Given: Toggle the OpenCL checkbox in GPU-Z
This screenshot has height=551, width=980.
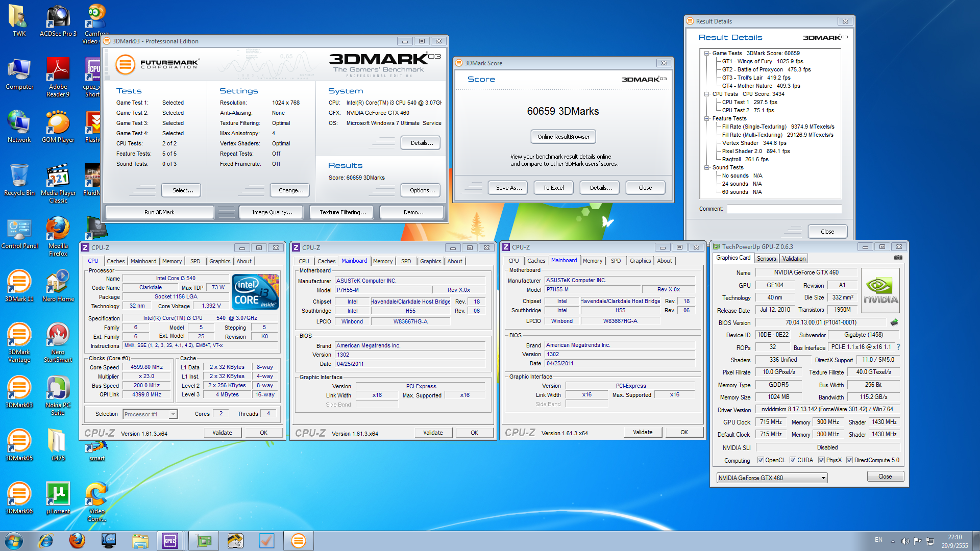Looking at the screenshot, I should click(761, 460).
